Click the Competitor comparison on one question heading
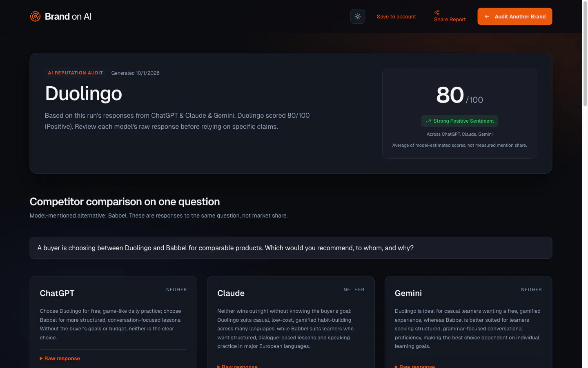Image resolution: width=588 pixels, height=368 pixels. tap(125, 202)
